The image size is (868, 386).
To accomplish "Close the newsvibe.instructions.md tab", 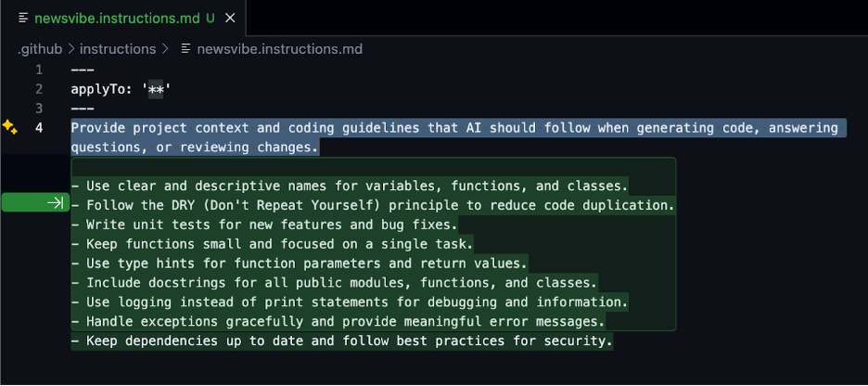I will pos(230,18).
